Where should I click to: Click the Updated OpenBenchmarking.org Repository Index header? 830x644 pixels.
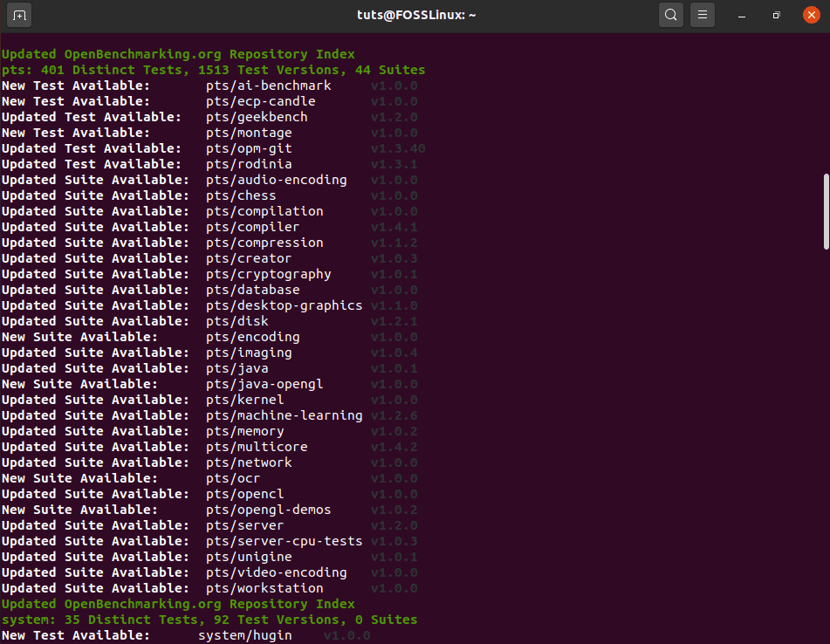click(178, 53)
